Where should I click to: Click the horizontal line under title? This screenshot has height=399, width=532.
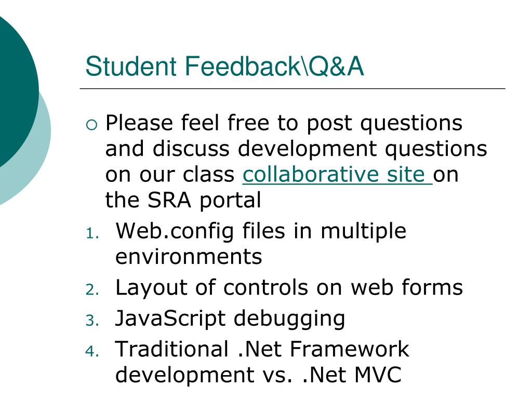click(292, 88)
